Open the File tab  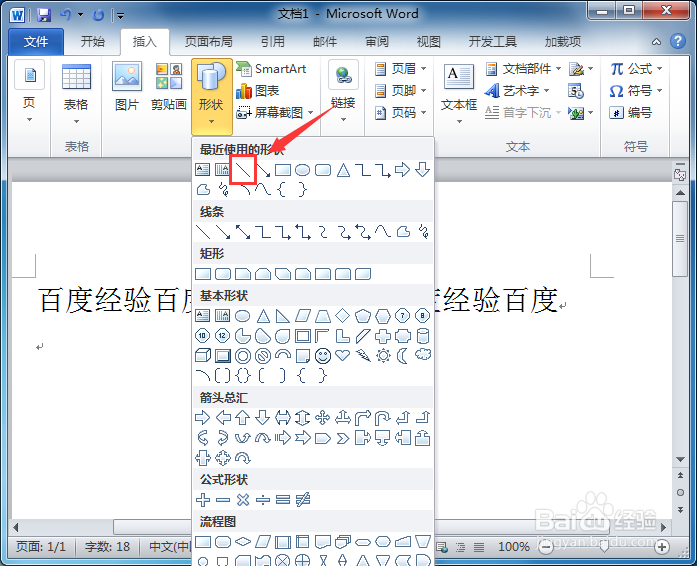36,42
